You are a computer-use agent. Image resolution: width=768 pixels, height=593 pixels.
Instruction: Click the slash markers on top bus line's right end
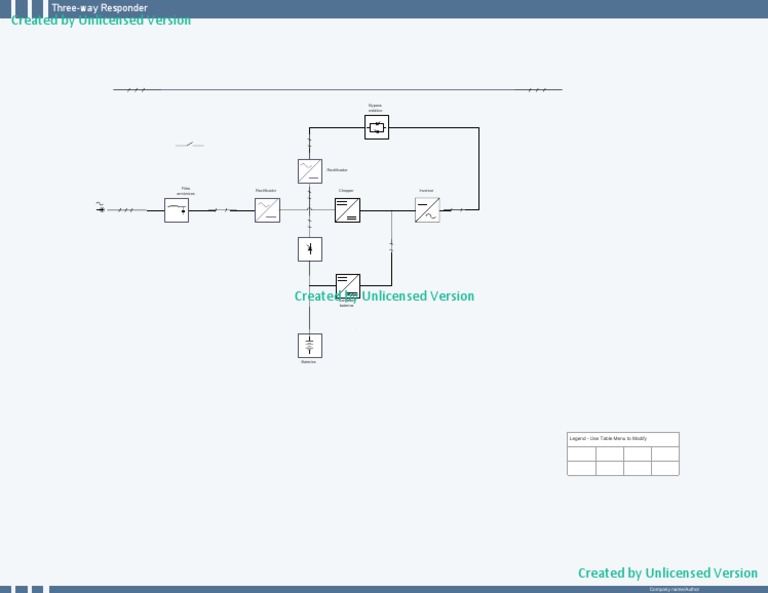[537, 90]
